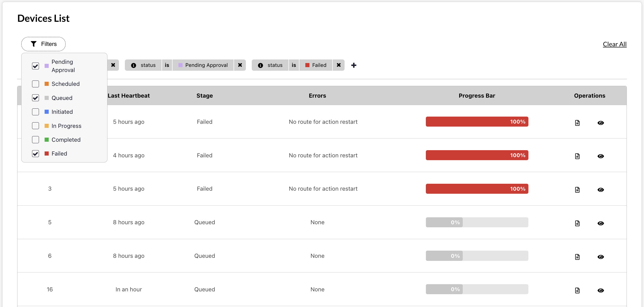Click eye icon for device 16
644x307 pixels.
pyautogui.click(x=601, y=291)
